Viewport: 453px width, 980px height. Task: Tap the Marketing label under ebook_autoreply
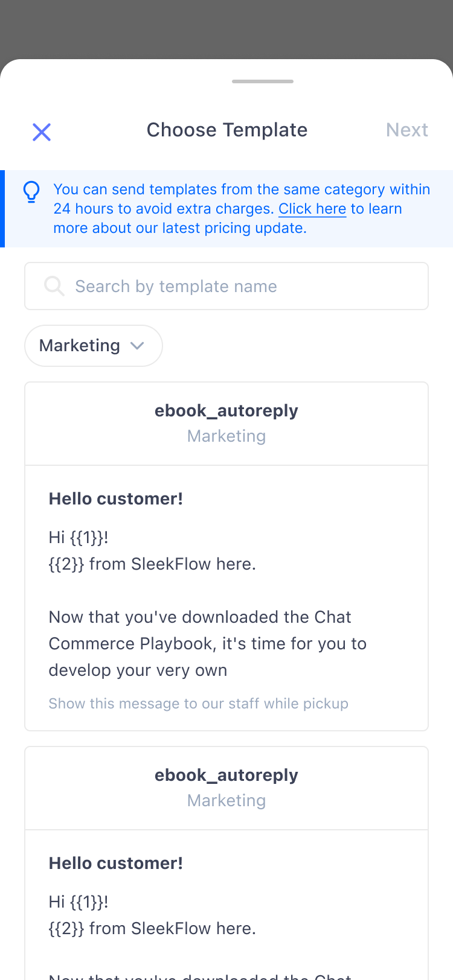[226, 436]
